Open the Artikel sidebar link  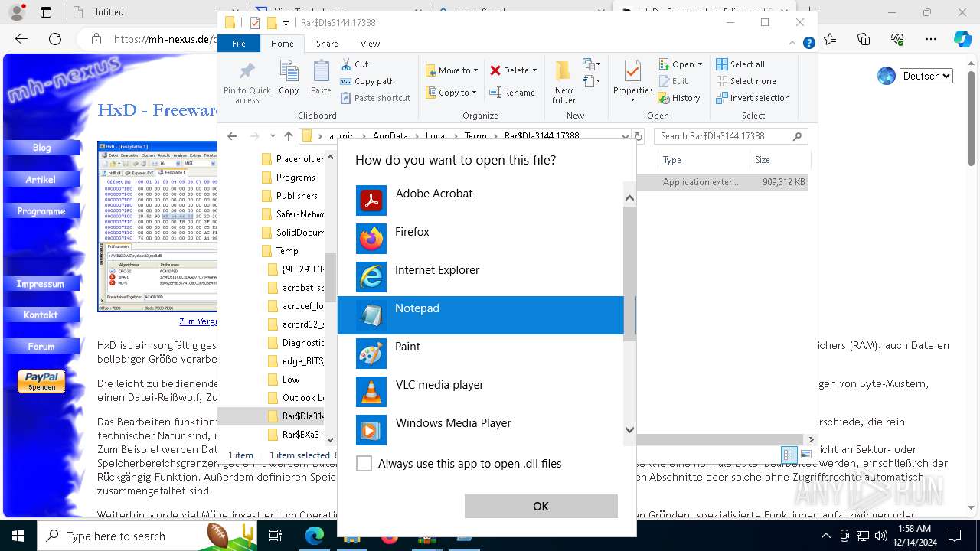(41, 180)
